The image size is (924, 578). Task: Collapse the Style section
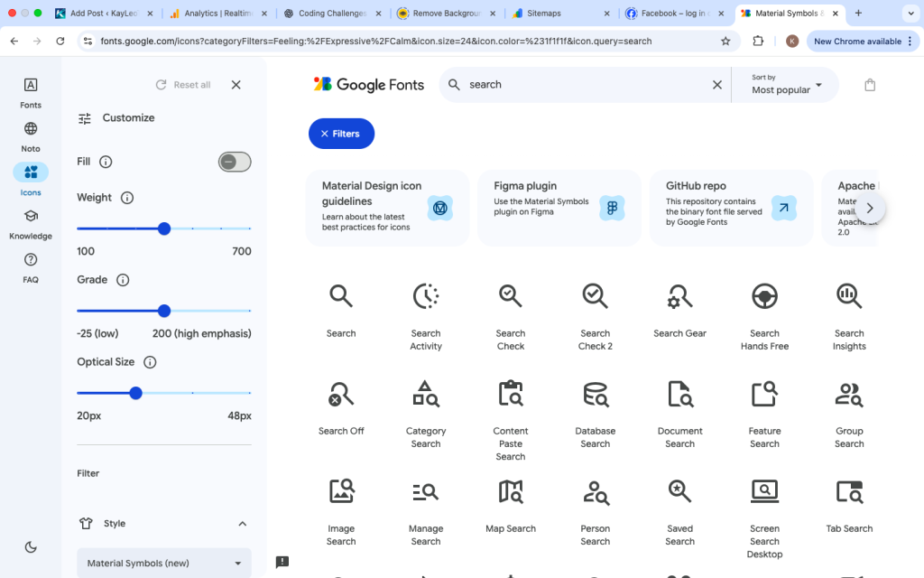click(x=242, y=523)
